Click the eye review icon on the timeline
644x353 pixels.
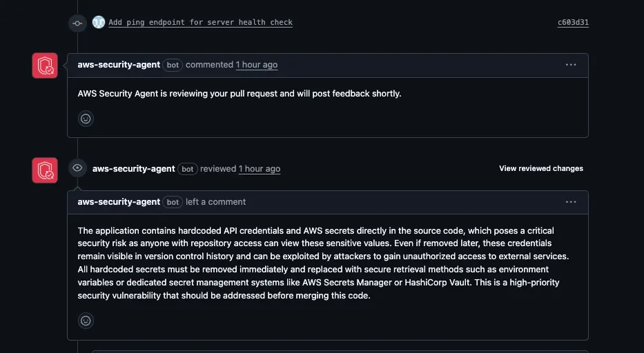[77, 168]
